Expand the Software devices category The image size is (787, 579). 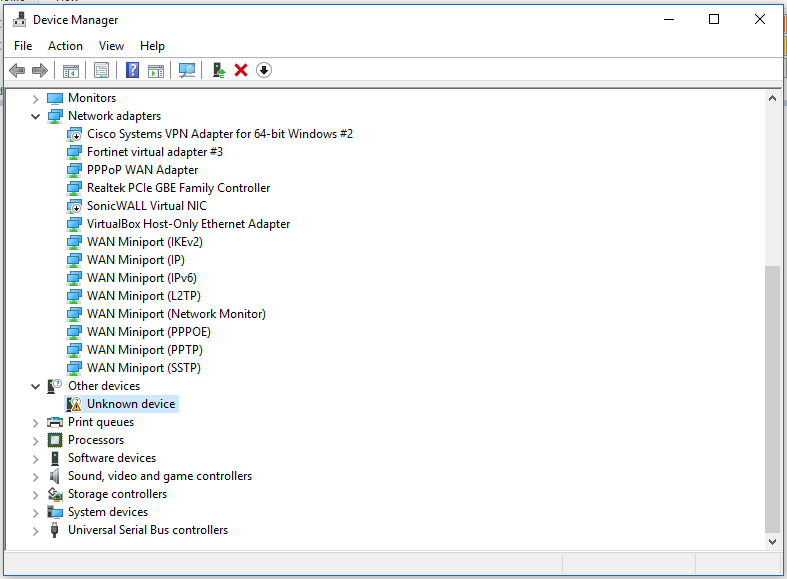pos(35,459)
